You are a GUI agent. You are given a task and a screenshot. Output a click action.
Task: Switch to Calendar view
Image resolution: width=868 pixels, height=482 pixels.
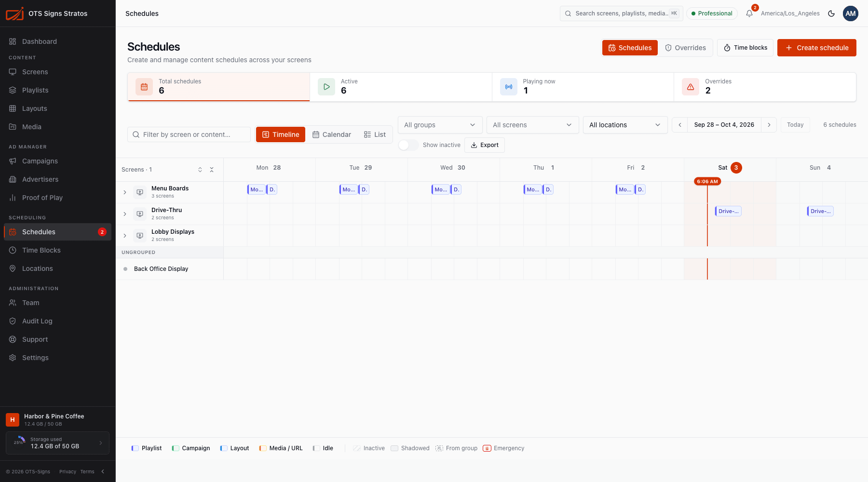point(332,134)
